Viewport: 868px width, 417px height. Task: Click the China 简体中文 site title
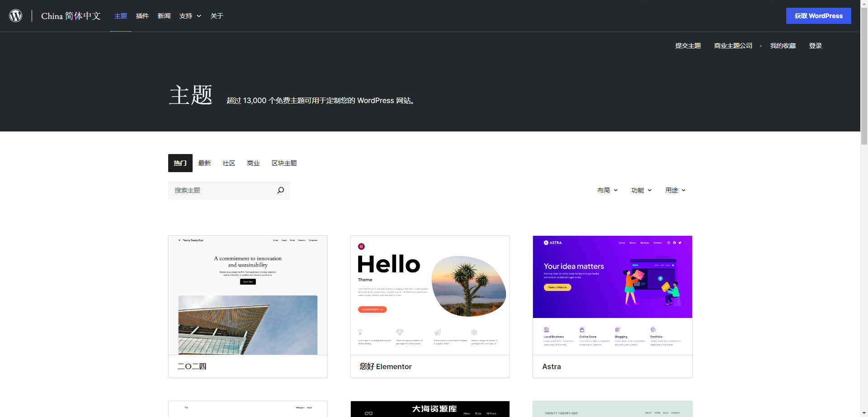coord(71,16)
